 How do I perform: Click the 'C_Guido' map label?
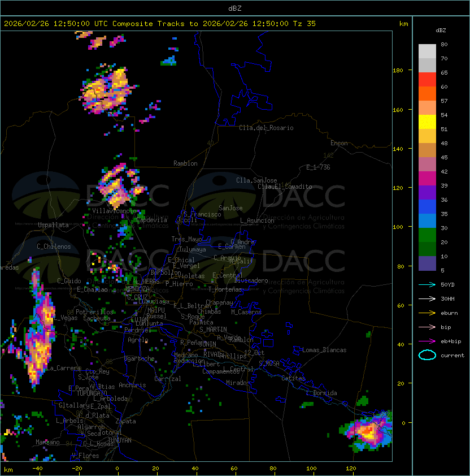[x=69, y=281]
